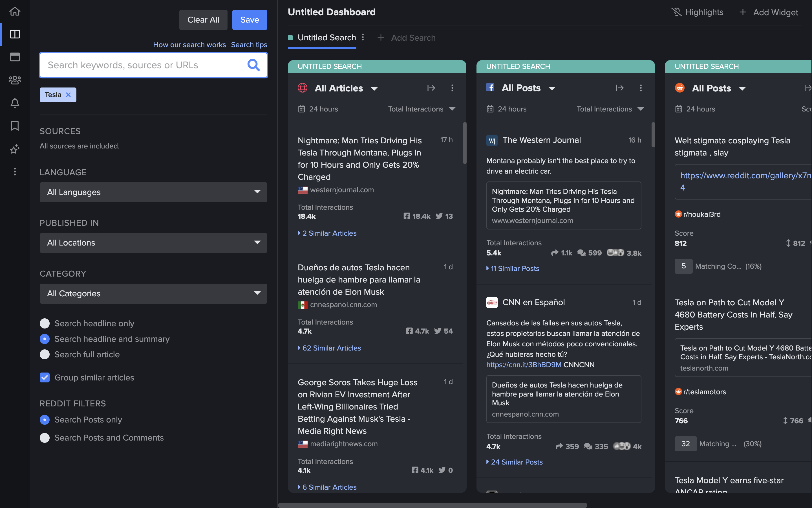Click the Facebook logo beside All Posts
This screenshot has height=508, width=812.
pos(491,88)
